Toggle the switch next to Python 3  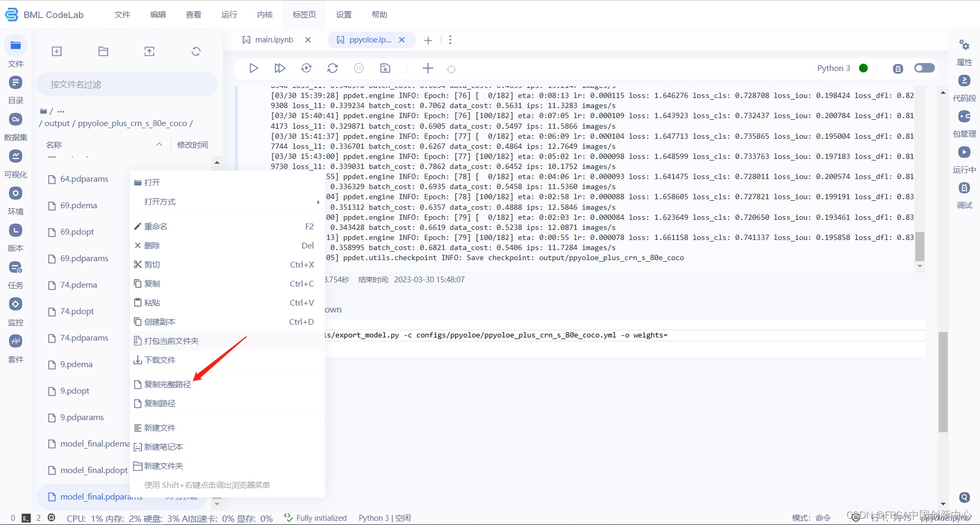[924, 68]
